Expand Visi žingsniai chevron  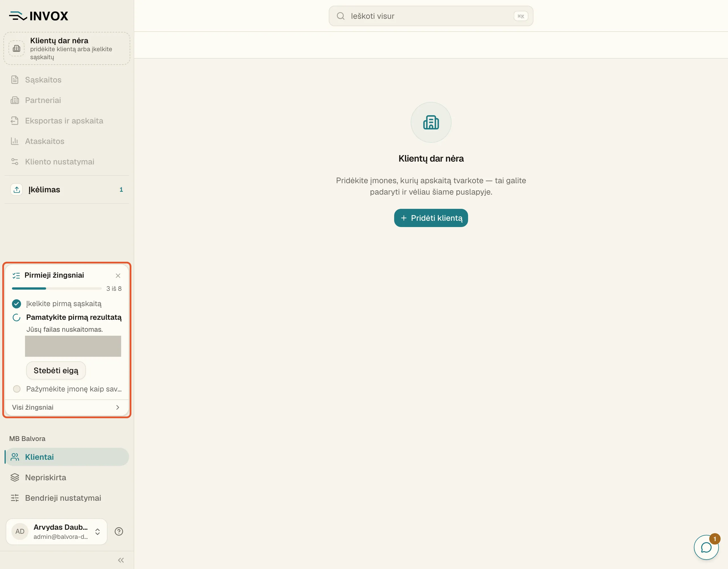[118, 407]
